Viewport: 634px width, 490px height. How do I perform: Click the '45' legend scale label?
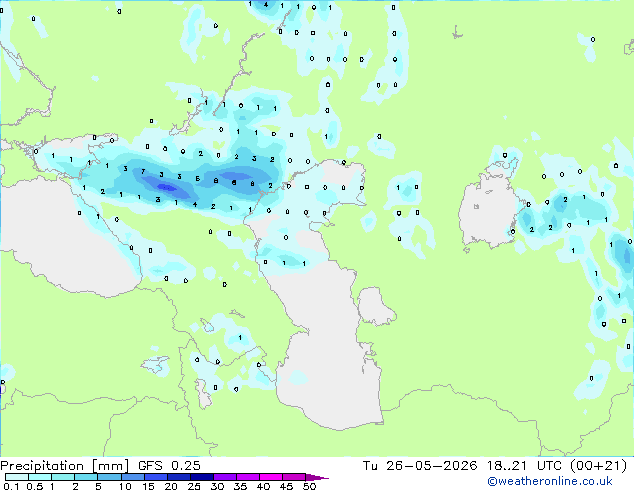point(286,486)
